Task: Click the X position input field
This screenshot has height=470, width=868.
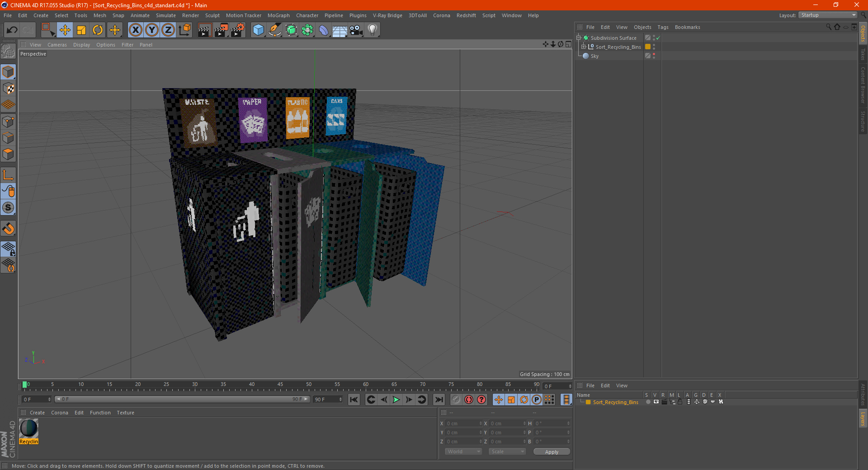Action: 464,423
